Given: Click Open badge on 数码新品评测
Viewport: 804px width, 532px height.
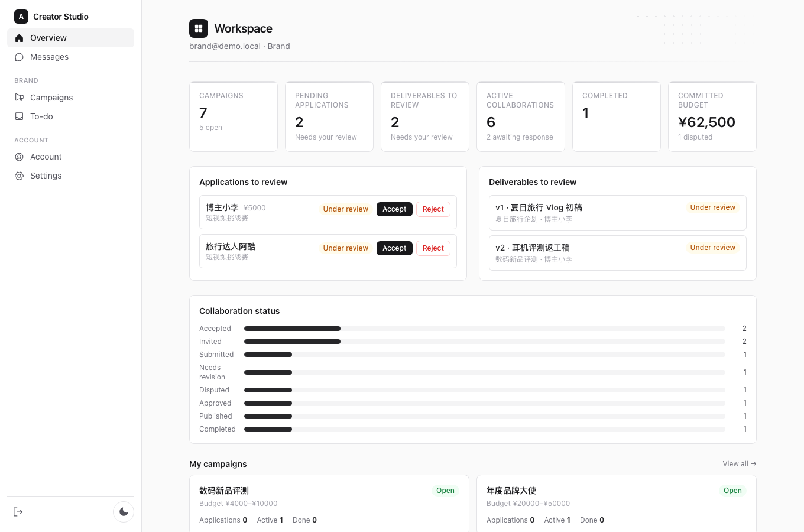Looking at the screenshot, I should point(445,491).
